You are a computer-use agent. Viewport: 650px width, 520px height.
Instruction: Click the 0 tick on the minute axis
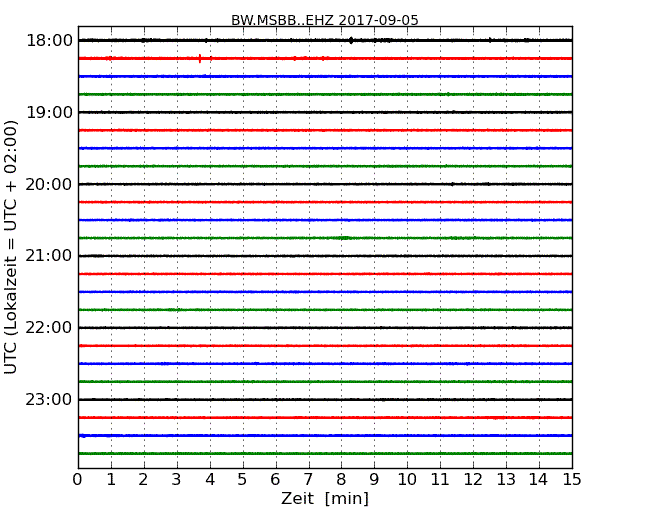point(78,479)
